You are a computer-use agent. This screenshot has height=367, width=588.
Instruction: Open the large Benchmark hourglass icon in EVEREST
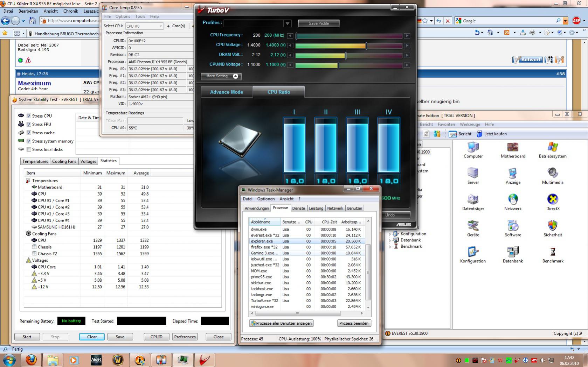[553, 255]
